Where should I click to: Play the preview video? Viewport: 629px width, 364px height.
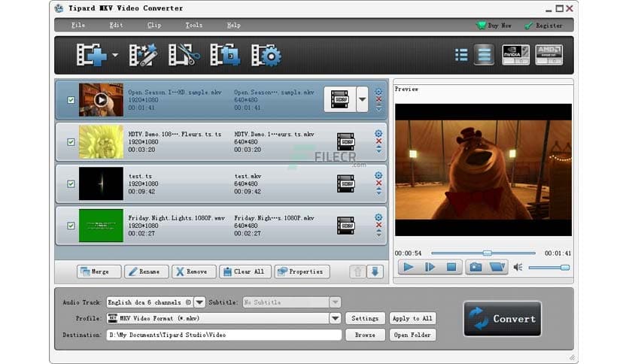tap(408, 267)
